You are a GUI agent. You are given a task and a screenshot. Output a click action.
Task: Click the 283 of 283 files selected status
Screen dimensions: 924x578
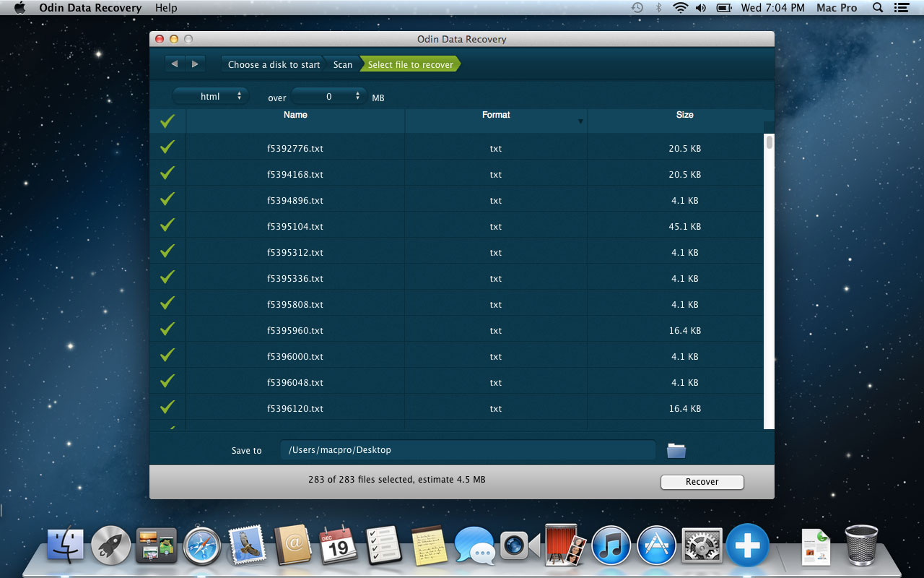pyautogui.click(x=396, y=479)
